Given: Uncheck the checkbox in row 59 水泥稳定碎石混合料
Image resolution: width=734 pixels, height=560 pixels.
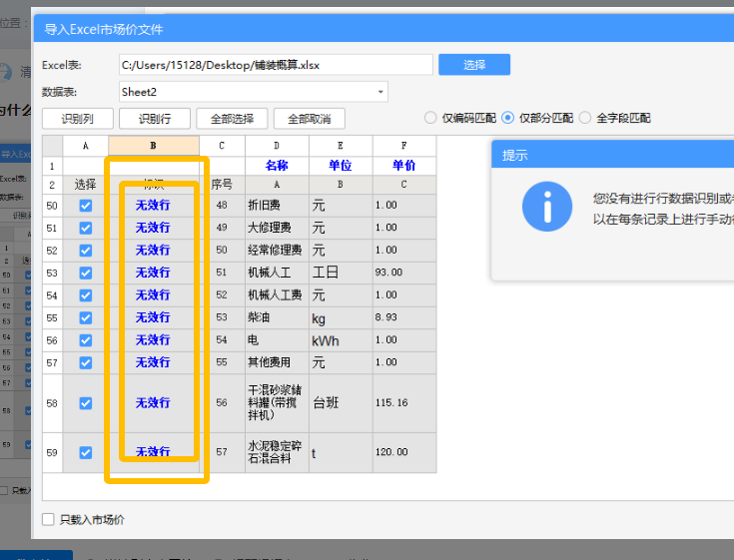Looking at the screenshot, I should click(x=86, y=452).
